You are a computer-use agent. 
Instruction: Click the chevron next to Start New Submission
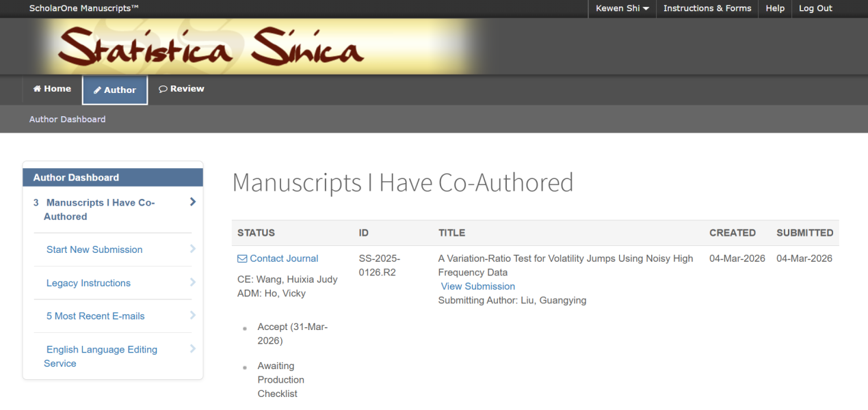193,249
